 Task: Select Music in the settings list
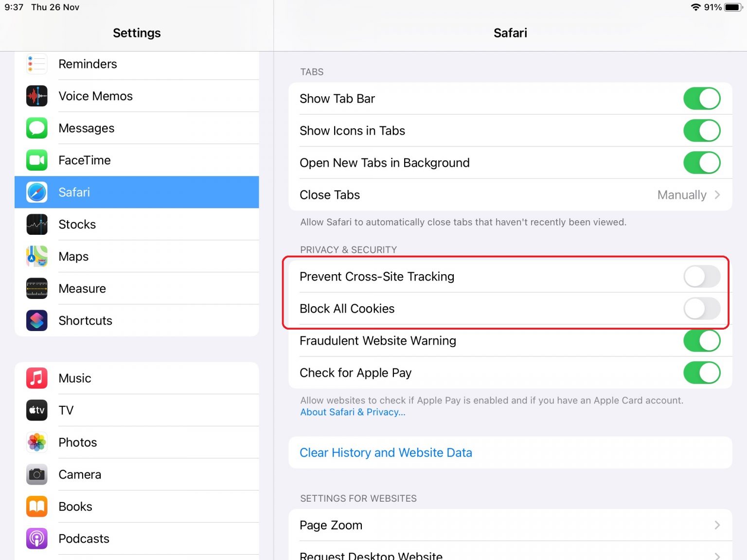pos(75,378)
